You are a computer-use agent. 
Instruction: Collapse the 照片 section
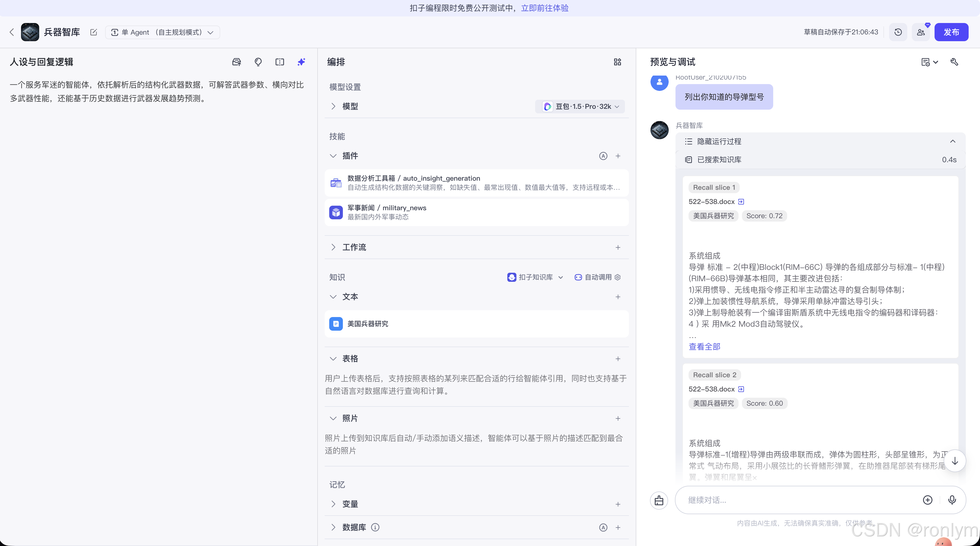coord(333,418)
